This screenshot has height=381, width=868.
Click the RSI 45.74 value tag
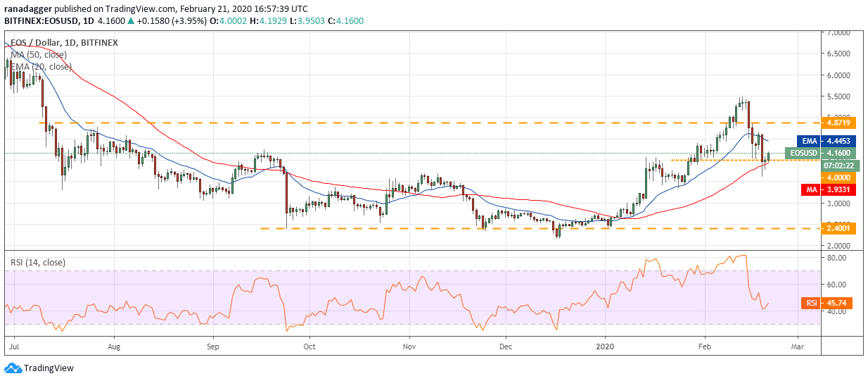pyautogui.click(x=826, y=304)
